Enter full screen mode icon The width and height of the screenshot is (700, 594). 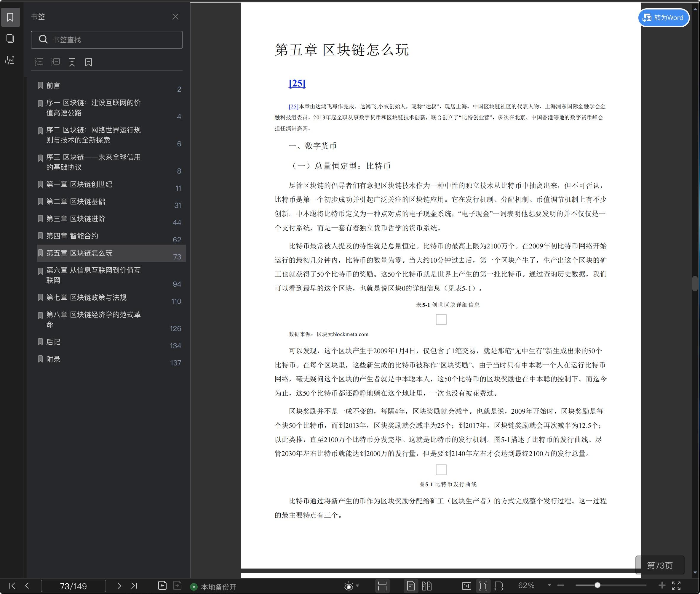point(676,586)
